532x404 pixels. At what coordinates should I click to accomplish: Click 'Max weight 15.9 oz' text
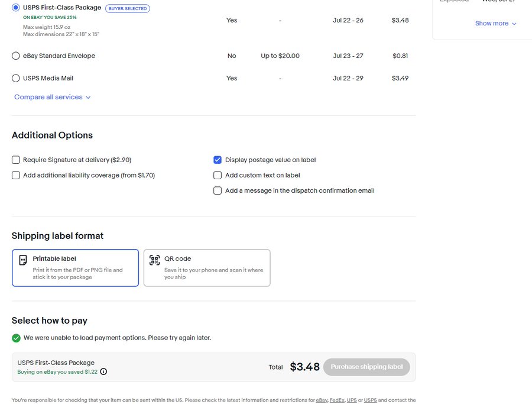(x=47, y=27)
